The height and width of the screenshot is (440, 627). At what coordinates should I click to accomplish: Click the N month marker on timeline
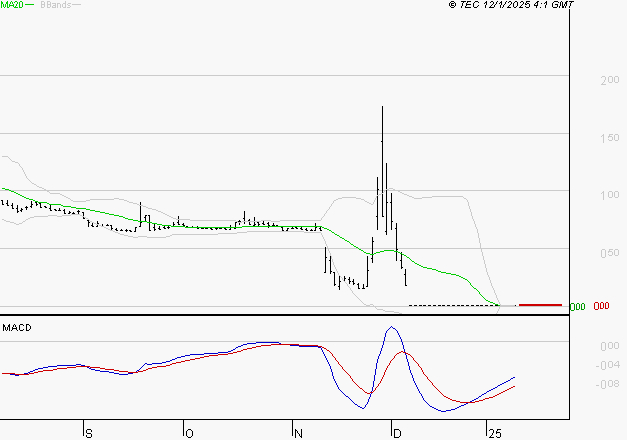[298, 434]
